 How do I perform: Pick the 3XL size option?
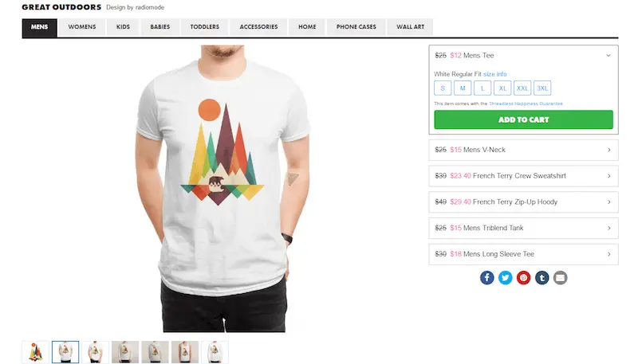point(542,88)
